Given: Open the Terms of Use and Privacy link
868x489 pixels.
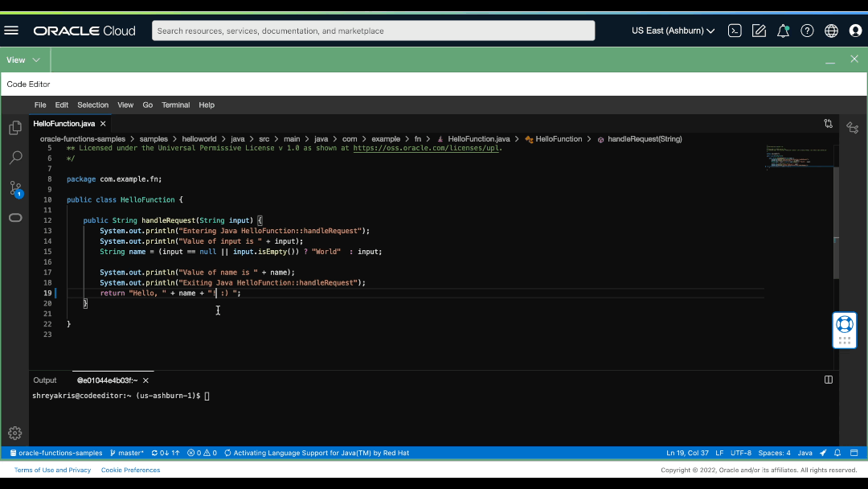Looking at the screenshot, I should pos(52,469).
